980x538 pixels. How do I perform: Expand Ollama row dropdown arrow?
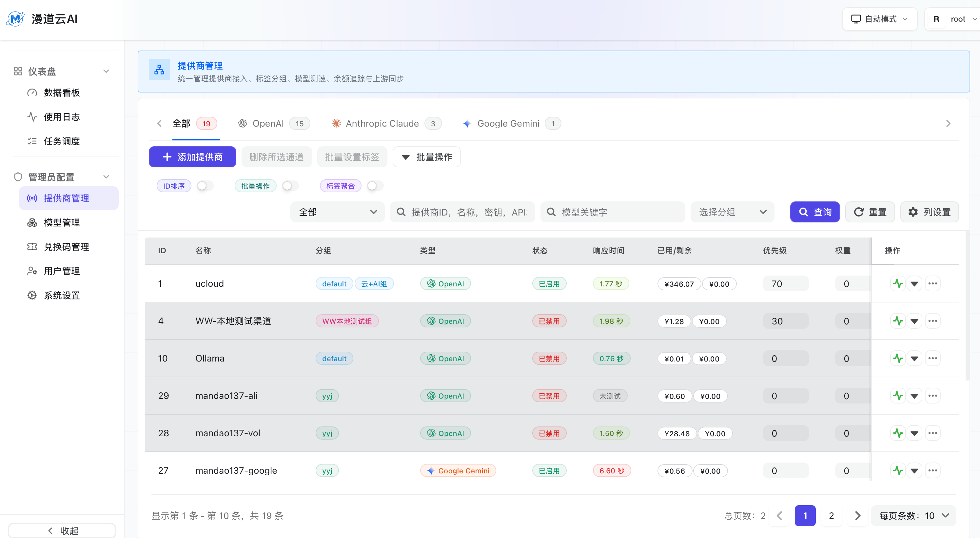(914, 358)
